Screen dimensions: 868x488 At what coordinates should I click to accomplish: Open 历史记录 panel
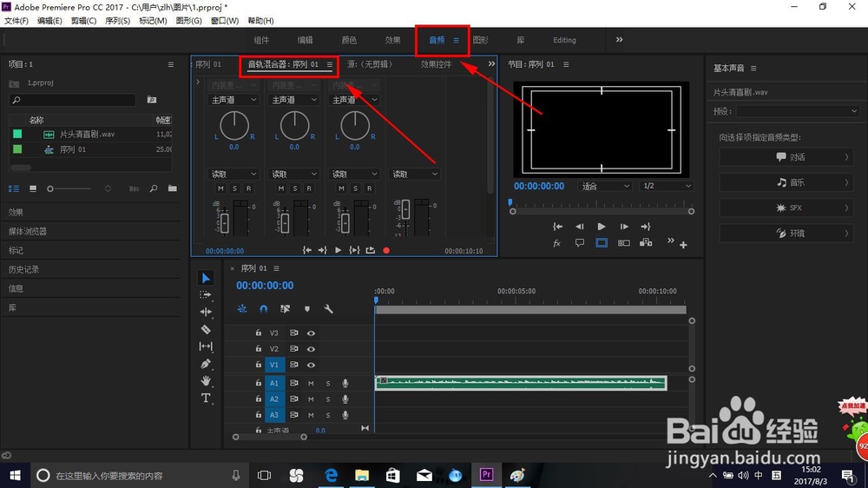(x=23, y=270)
